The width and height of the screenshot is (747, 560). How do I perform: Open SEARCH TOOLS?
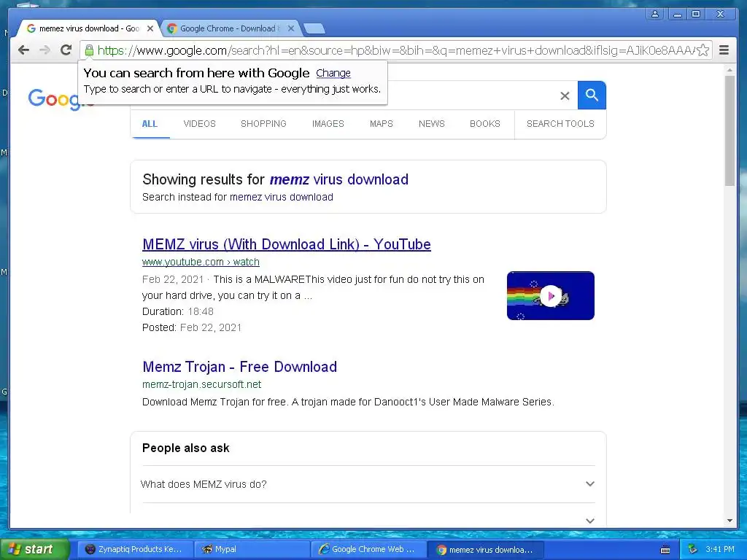(560, 124)
